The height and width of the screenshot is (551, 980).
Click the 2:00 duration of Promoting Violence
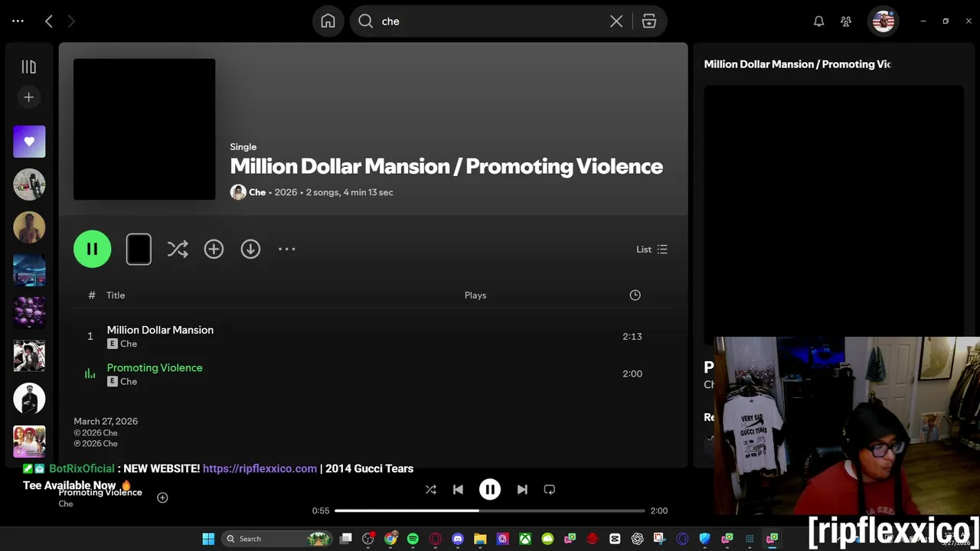[x=632, y=374]
